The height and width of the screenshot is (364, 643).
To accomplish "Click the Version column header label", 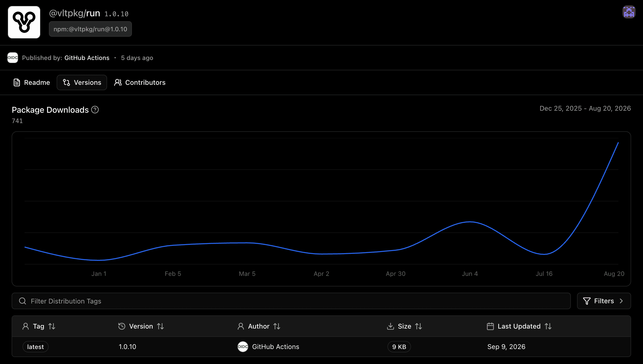I will tap(141, 326).
